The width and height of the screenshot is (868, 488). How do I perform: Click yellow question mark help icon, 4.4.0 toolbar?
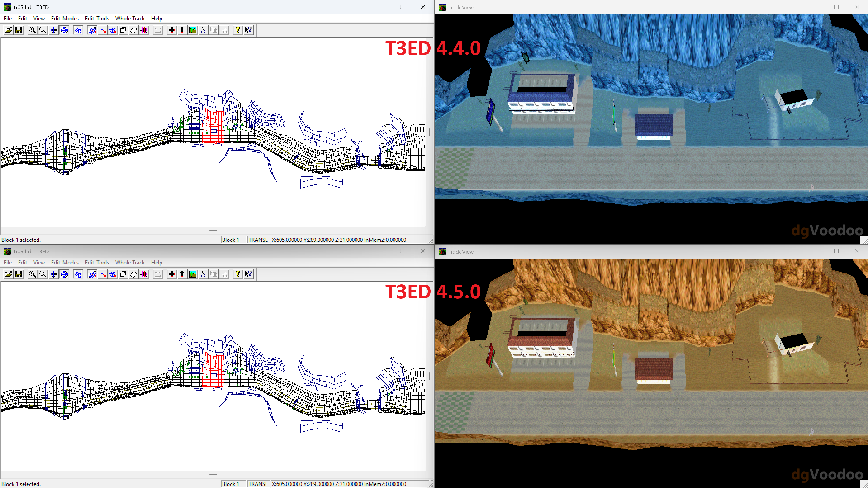(x=238, y=30)
